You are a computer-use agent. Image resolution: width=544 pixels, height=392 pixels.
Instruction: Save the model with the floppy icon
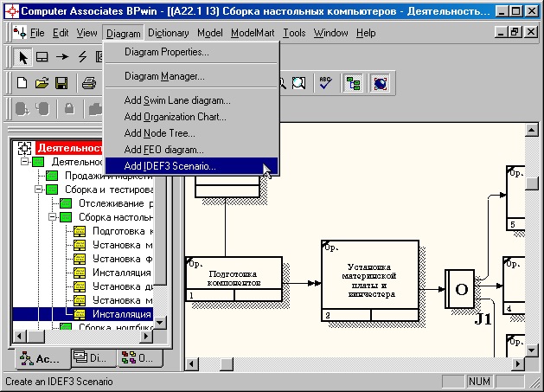61,83
